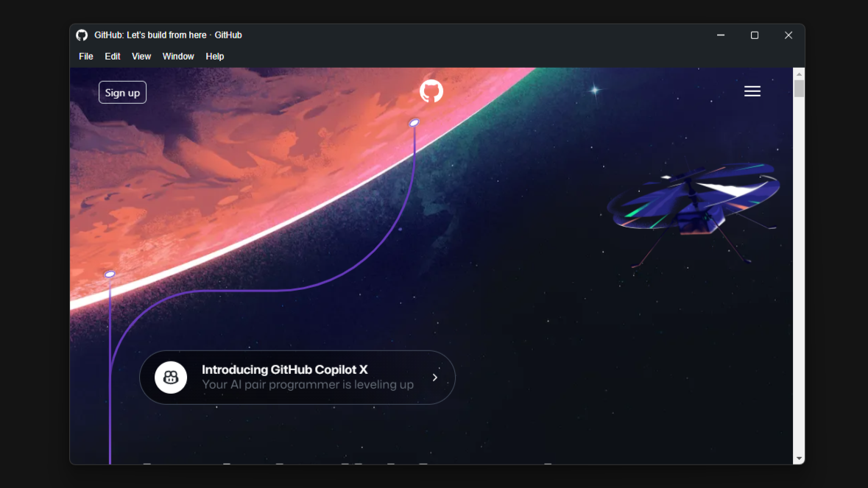Image resolution: width=868 pixels, height=488 pixels.
Task: Click the 'Your AI pair programmer' subtitle text
Action: click(308, 384)
